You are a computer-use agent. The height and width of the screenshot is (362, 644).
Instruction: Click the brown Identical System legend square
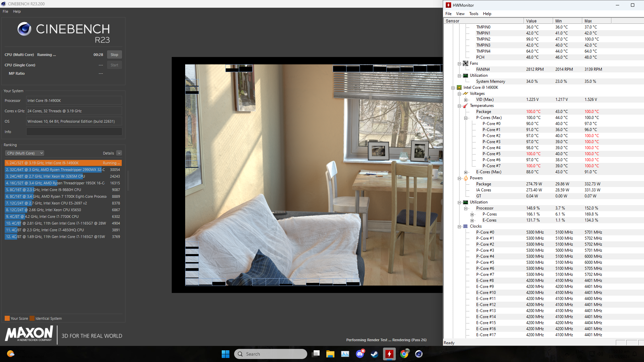point(32,318)
